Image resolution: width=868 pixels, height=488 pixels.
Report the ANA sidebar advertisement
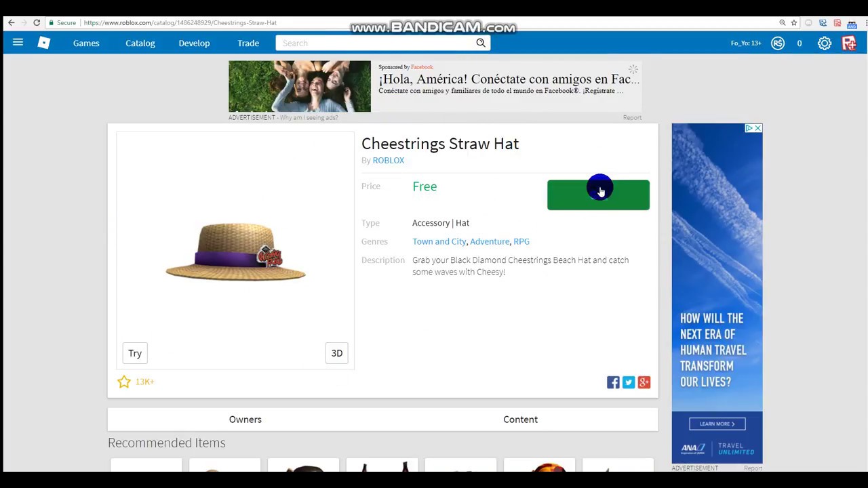click(753, 468)
